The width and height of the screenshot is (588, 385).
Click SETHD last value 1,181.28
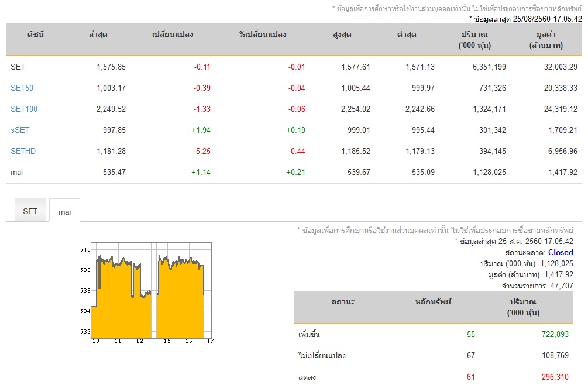111,151
